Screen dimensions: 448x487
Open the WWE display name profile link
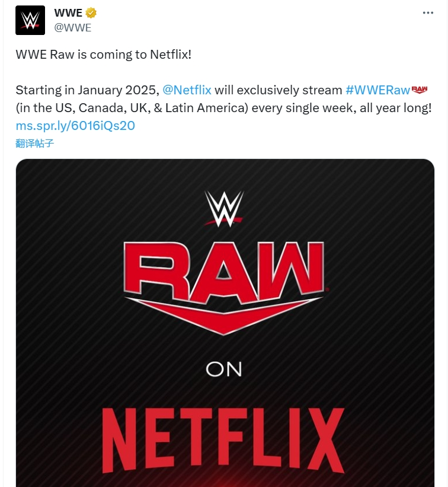click(x=68, y=12)
